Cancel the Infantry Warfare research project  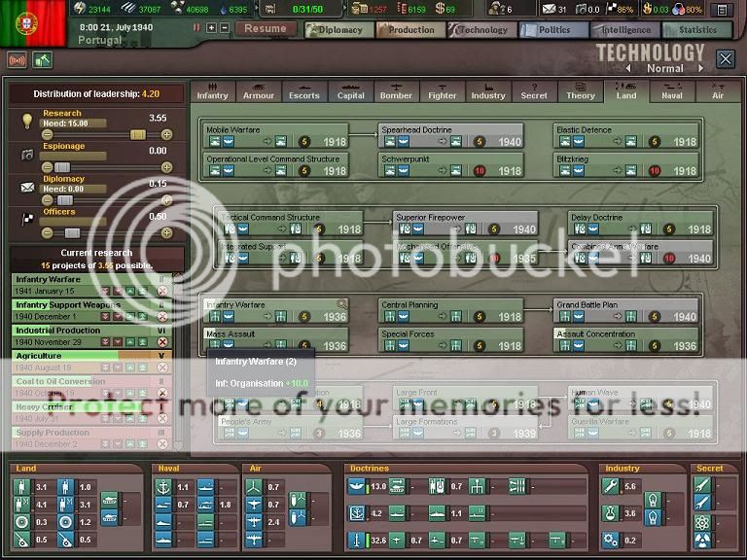pyautogui.click(x=162, y=291)
